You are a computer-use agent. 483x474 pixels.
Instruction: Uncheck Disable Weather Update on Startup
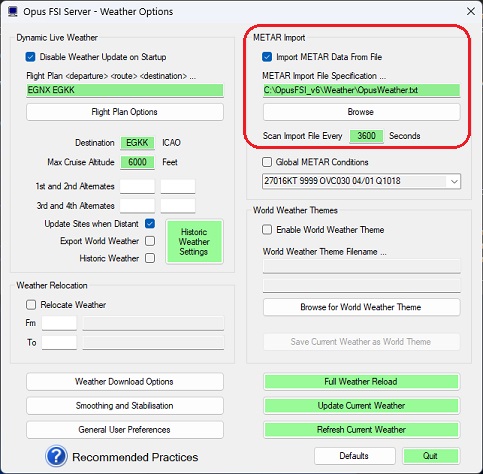pyautogui.click(x=30, y=57)
